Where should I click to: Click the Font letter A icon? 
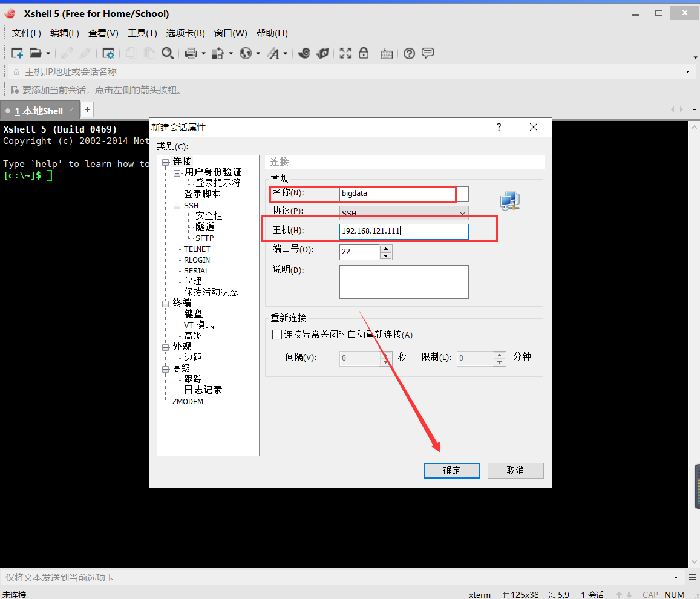click(273, 54)
